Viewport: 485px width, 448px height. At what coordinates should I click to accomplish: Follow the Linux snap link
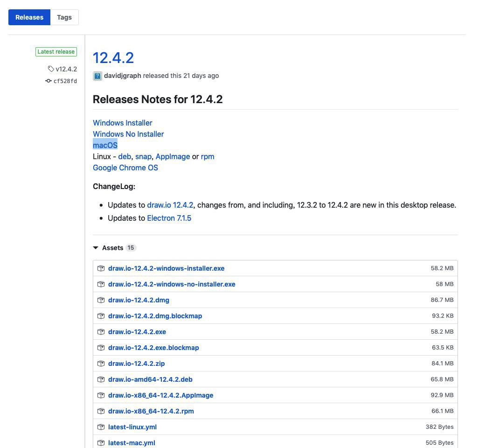[143, 156]
